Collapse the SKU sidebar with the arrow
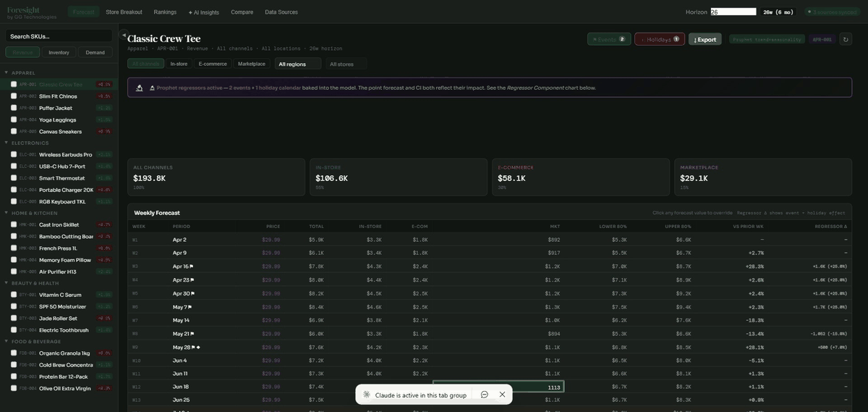Screen dimensions: 868x412 (x=123, y=35)
